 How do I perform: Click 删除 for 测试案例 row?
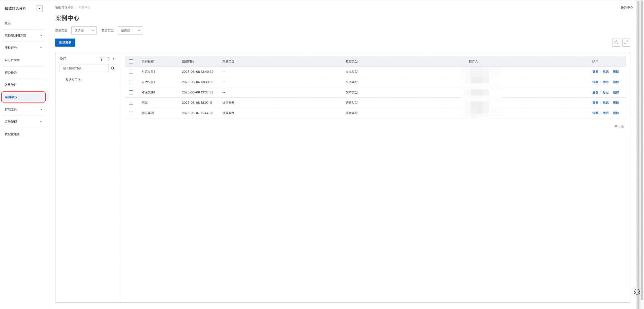(x=616, y=113)
